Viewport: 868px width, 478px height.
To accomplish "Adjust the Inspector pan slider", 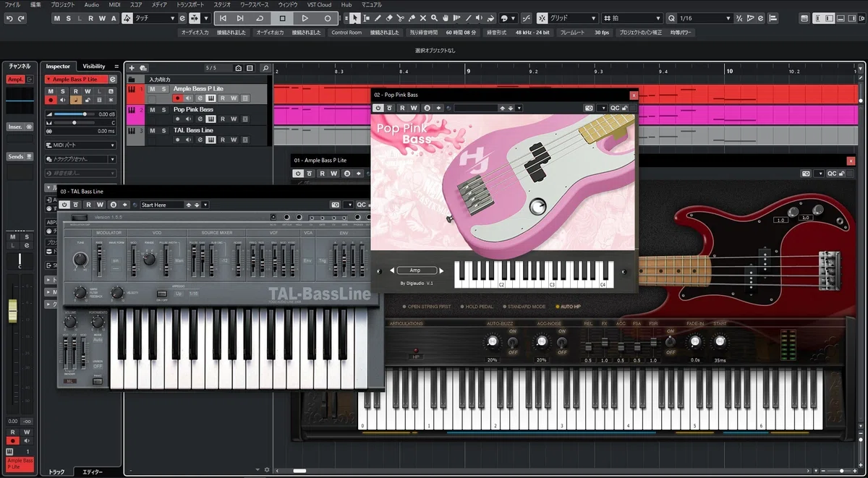I will click(x=75, y=122).
